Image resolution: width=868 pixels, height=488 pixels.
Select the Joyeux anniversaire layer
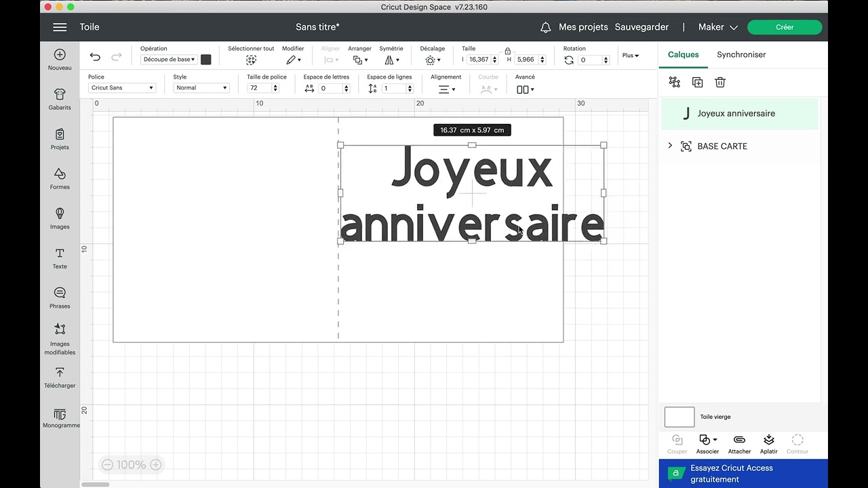pyautogui.click(x=740, y=113)
